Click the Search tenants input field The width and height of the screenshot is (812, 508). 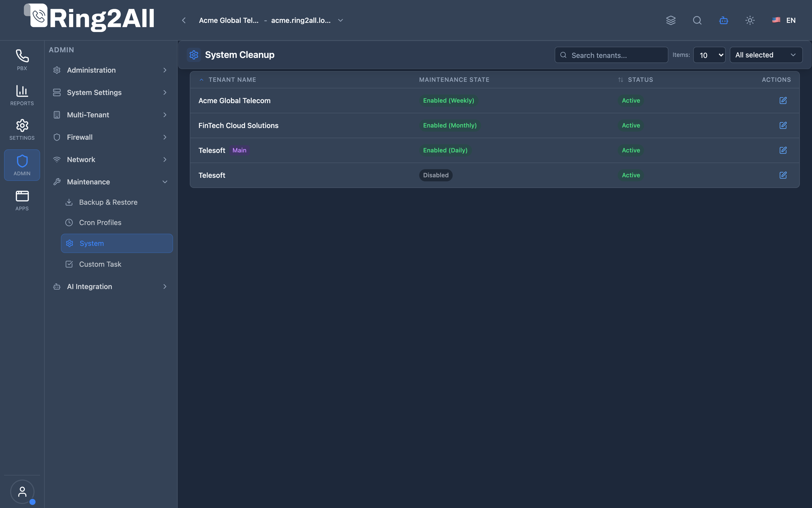(611, 55)
